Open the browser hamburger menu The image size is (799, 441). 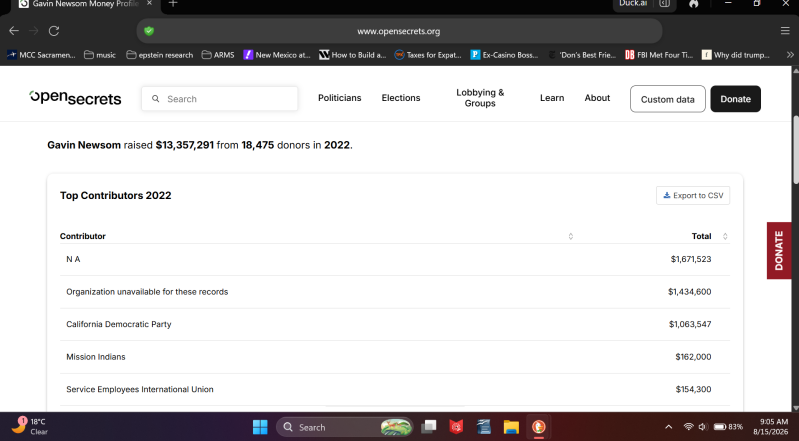coord(785,31)
